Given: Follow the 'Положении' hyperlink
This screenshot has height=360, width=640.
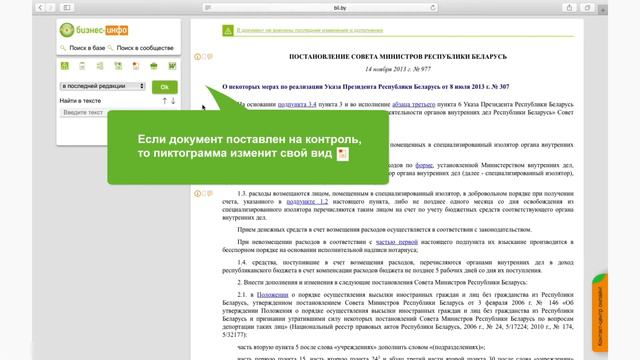Looking at the screenshot, I should 272,295.
